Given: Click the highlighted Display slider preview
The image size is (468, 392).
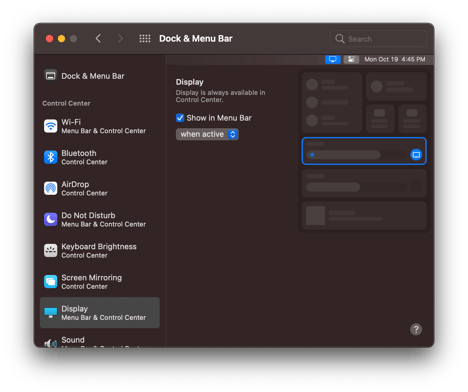Looking at the screenshot, I should point(364,151).
